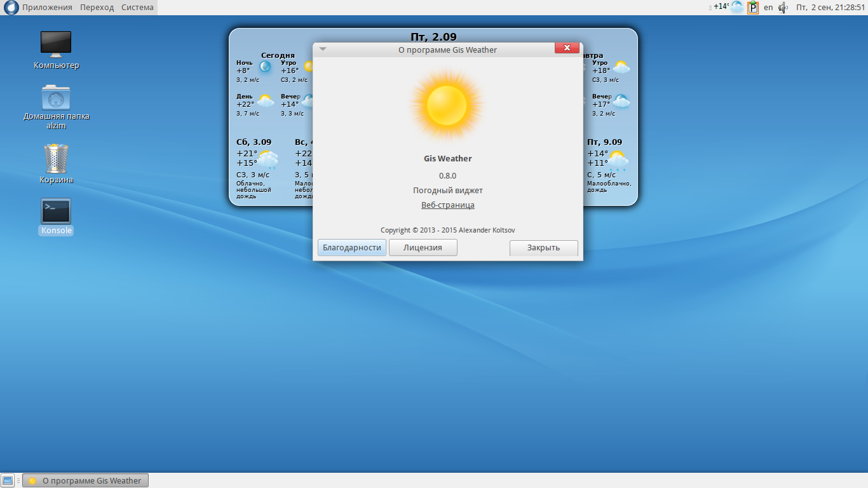Click the Copyright Alexander Koltsov text
This screenshot has width=868, height=488.
448,230
